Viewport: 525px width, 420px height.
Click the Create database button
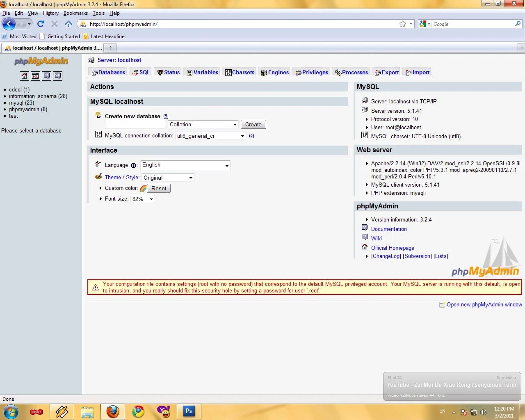click(253, 124)
